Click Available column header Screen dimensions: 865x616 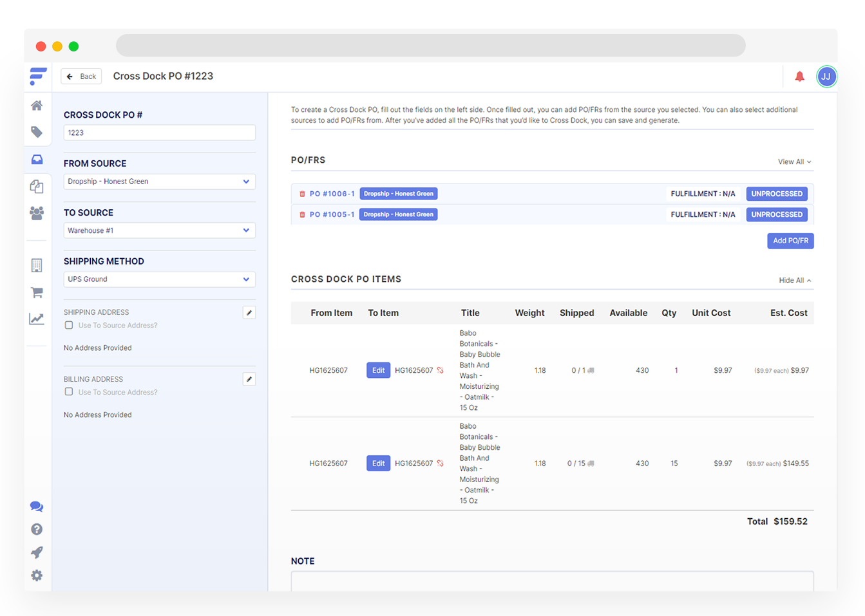tap(629, 313)
